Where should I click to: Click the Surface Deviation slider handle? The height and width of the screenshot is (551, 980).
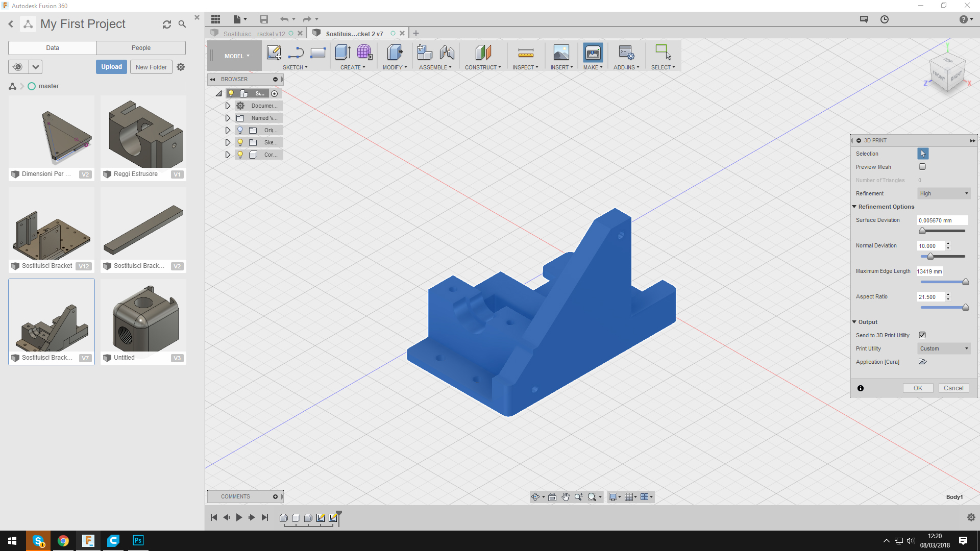pyautogui.click(x=922, y=231)
